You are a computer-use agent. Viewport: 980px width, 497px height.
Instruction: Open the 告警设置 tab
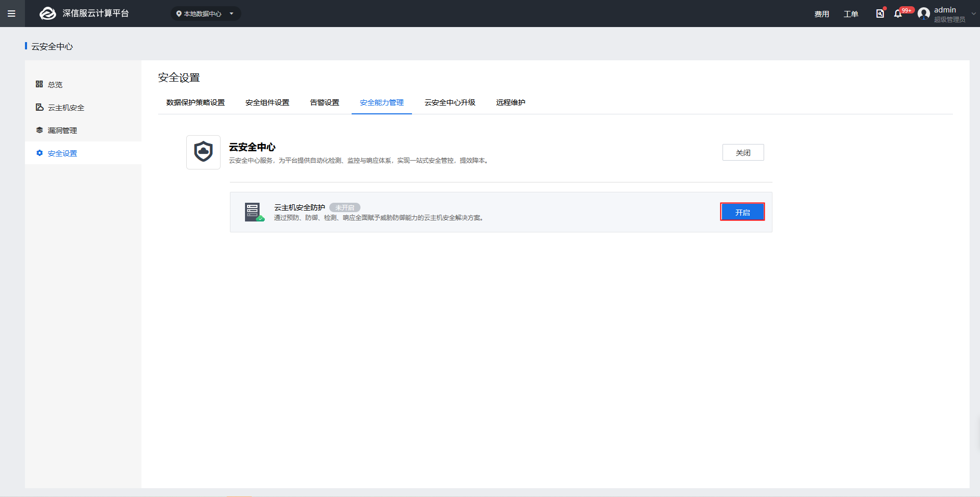tap(325, 102)
